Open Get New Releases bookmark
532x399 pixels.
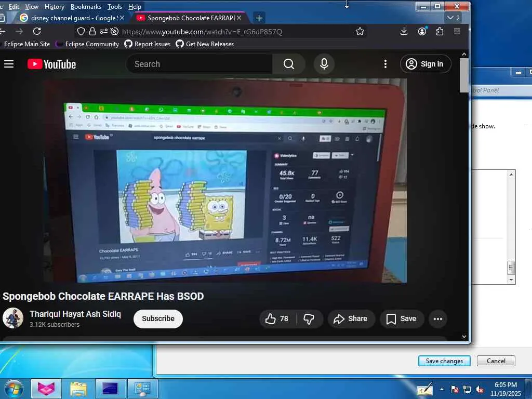[205, 44]
